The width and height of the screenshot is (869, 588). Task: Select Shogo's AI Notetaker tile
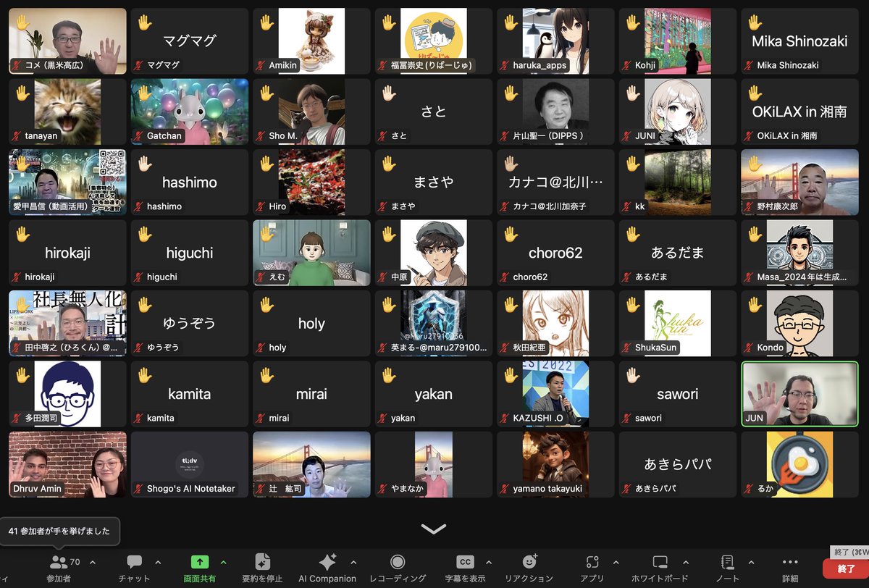[190, 465]
